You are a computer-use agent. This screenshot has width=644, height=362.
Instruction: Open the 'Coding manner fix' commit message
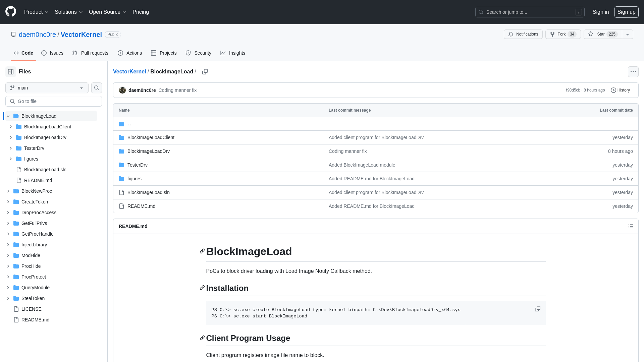click(177, 90)
